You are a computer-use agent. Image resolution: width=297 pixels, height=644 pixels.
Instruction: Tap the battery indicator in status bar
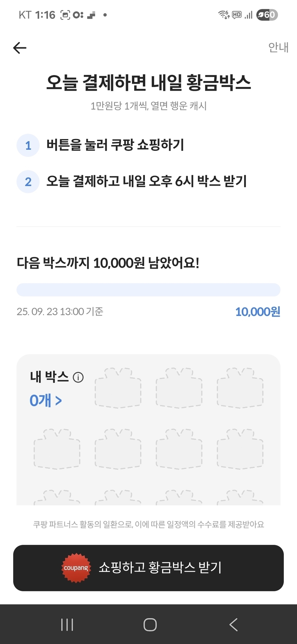267,15
